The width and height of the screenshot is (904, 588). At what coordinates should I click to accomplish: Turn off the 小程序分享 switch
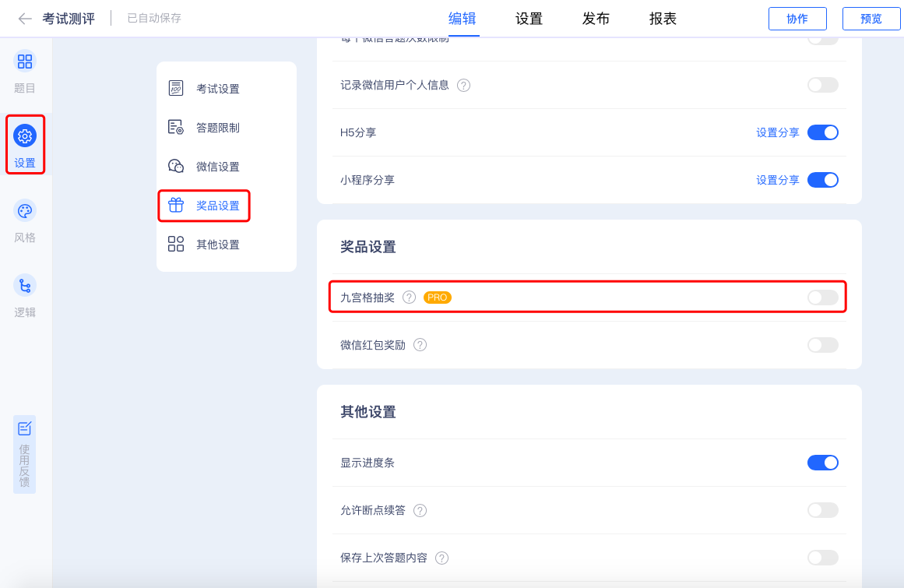click(823, 180)
